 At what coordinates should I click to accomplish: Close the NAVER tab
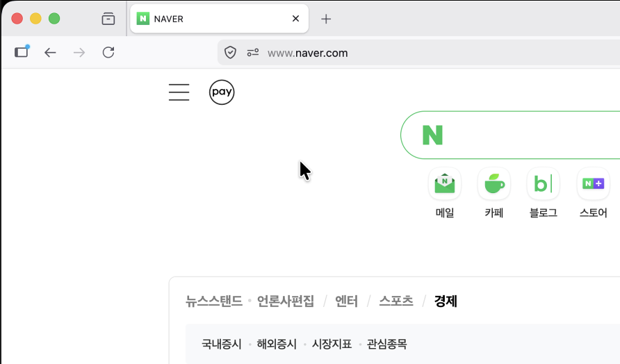click(295, 19)
